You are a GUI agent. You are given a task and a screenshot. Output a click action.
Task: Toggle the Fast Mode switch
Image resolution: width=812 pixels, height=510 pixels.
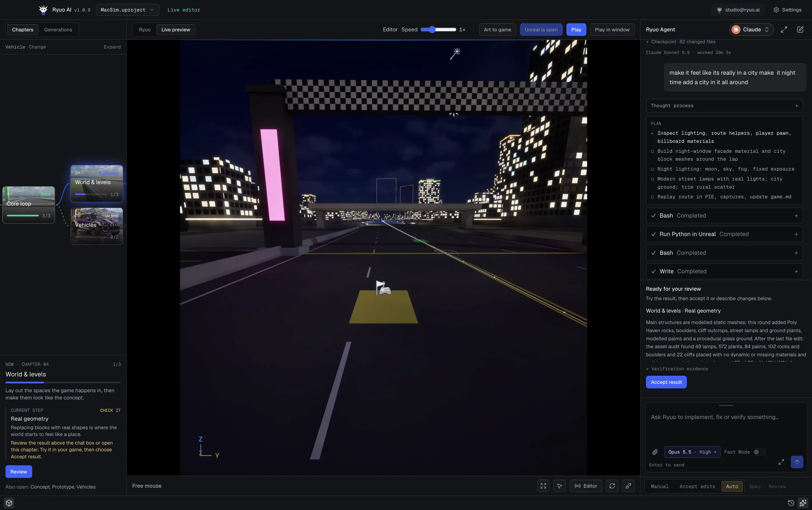point(759,452)
